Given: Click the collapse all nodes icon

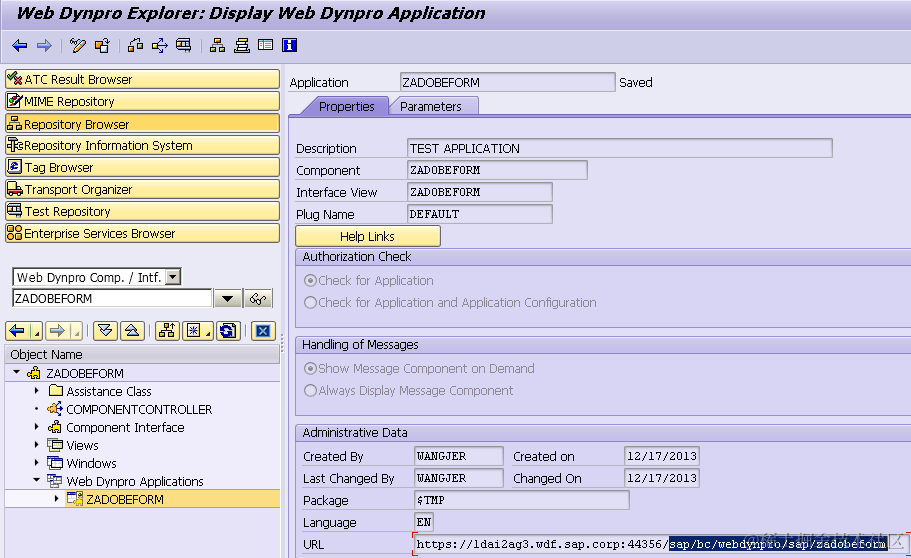Looking at the screenshot, I should pos(132,331).
